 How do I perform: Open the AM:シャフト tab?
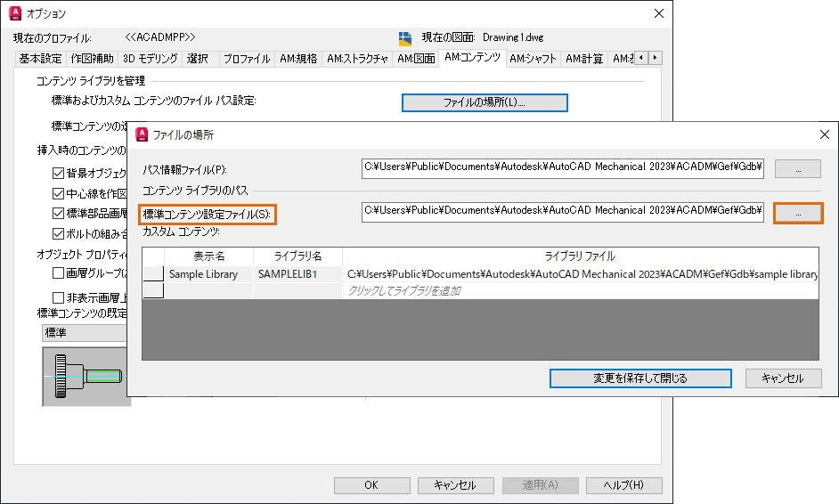pyautogui.click(x=533, y=58)
